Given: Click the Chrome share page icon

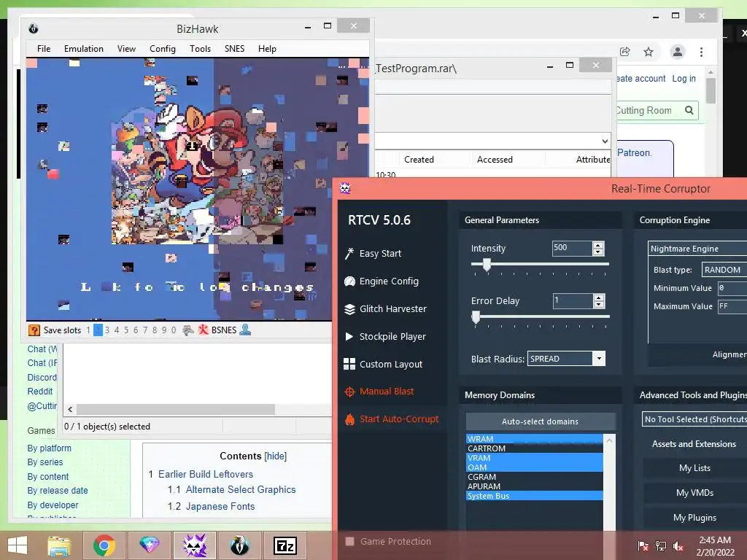Looking at the screenshot, I should pyautogui.click(x=625, y=52).
